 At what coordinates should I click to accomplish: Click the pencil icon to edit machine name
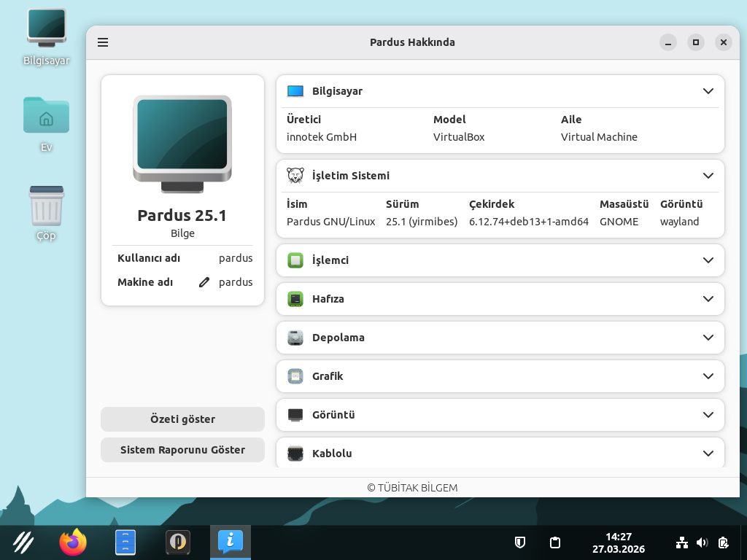pyautogui.click(x=204, y=282)
